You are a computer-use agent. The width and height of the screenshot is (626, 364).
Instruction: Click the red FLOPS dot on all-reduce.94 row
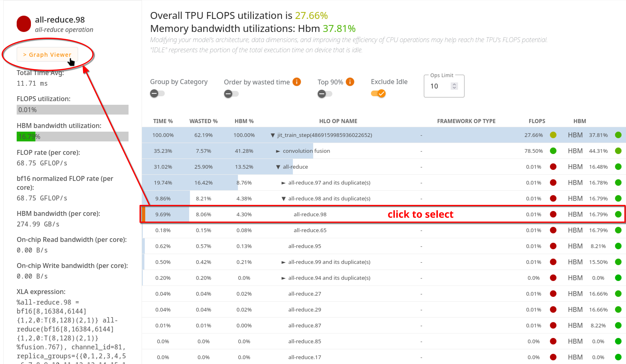coord(553,278)
